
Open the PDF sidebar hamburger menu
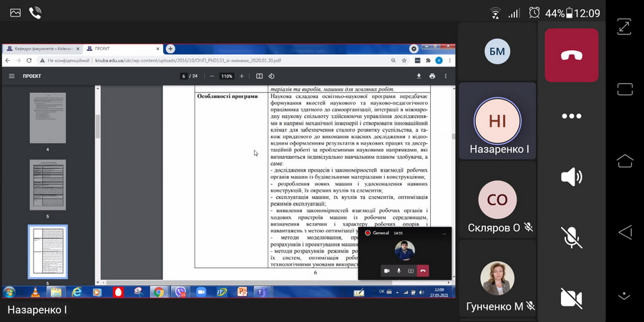[11, 76]
